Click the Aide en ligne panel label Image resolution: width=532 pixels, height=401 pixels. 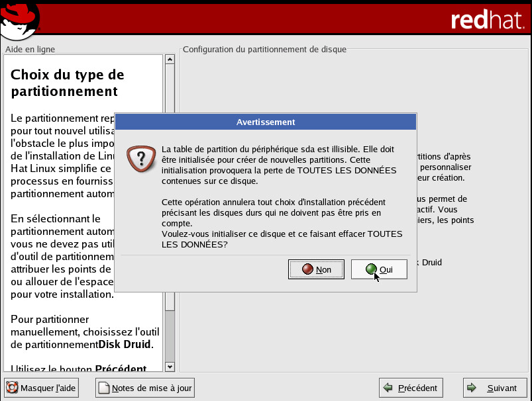click(30, 50)
